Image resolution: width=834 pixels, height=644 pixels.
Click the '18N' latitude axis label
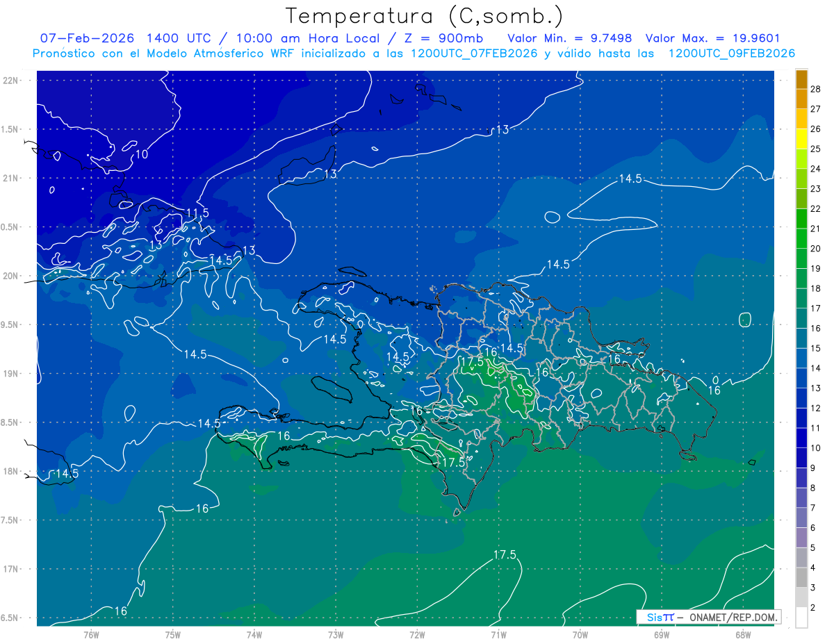(x=12, y=472)
